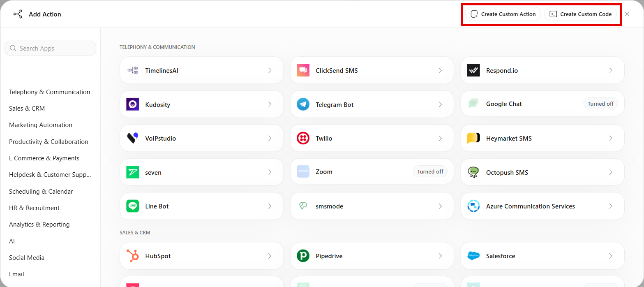The image size is (644, 287).
Task: Expand the Heymarket SMS chevron
Action: [611, 138]
